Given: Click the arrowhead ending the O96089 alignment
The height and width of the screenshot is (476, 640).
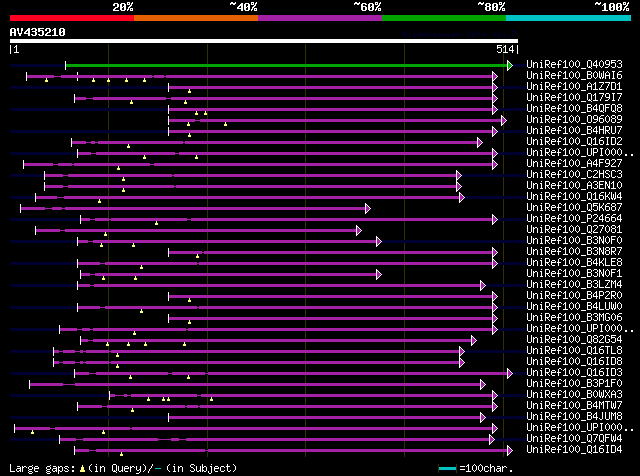Looking at the screenshot, I should coord(504,120).
